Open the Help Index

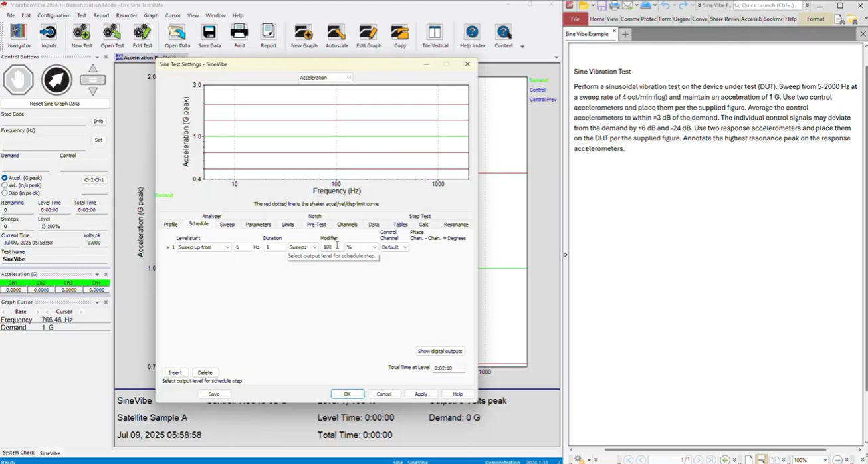(471, 33)
